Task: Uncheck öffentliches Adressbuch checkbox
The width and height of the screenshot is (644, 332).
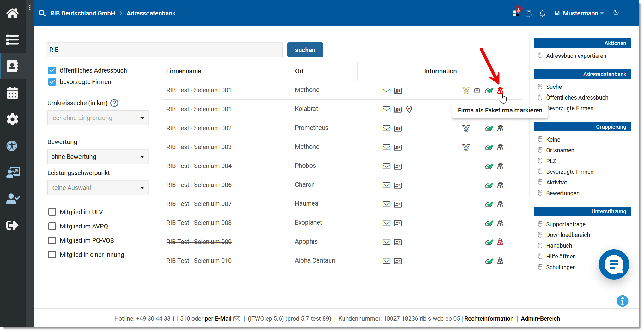Action: tap(52, 70)
